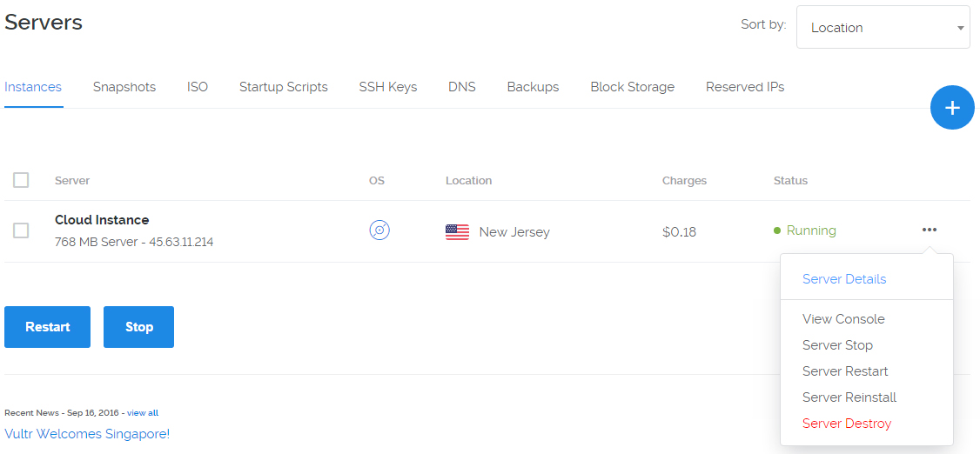980x454 pixels.
Task: Toggle the select-all servers checkbox
Action: click(21, 180)
